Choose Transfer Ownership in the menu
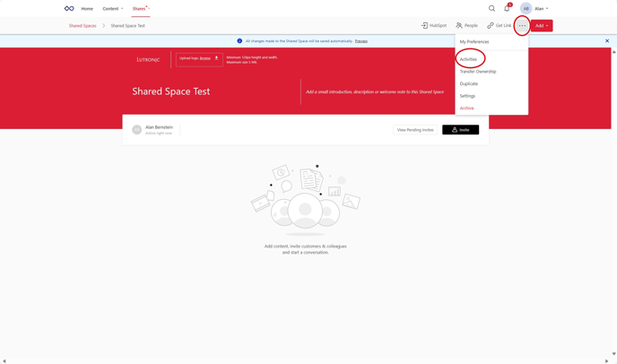Image resolution: width=617 pixels, height=364 pixels. [x=478, y=72]
